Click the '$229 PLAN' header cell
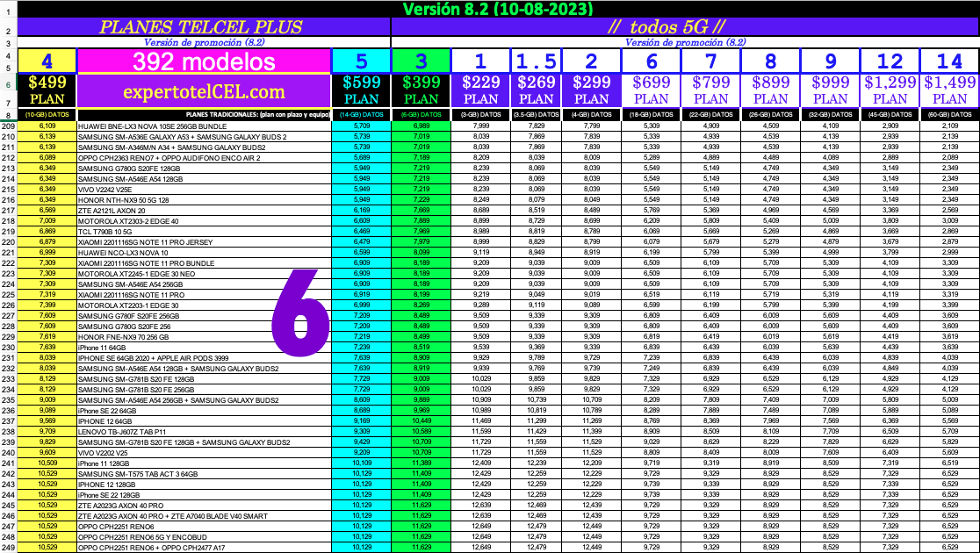 click(x=480, y=91)
